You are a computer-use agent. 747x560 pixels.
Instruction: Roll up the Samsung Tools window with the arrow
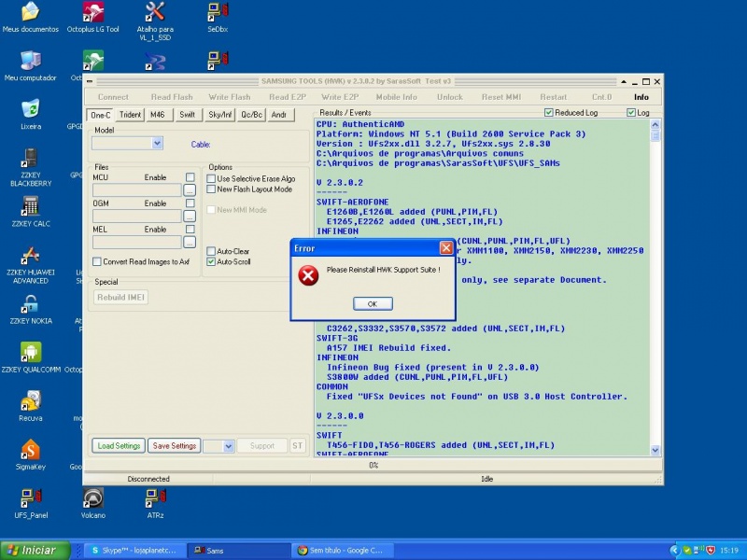pos(624,82)
